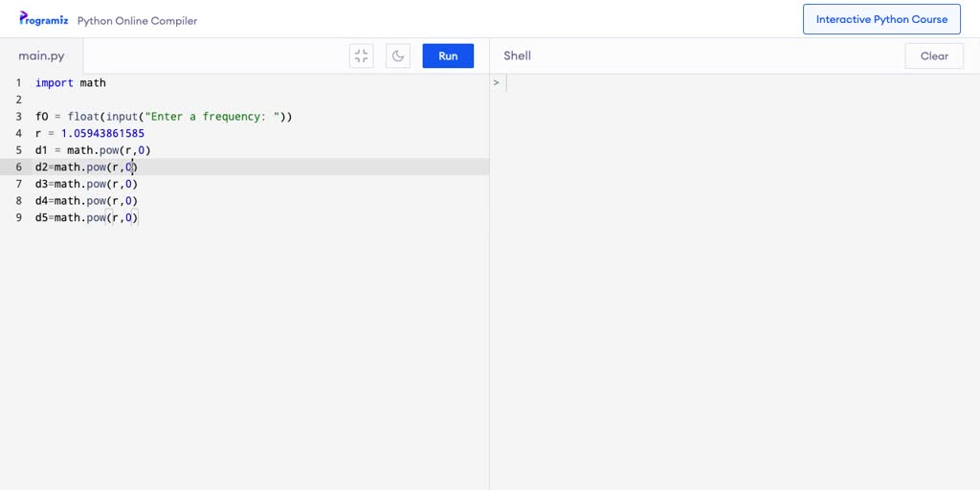Click the d1 math.pow code line

click(x=93, y=150)
